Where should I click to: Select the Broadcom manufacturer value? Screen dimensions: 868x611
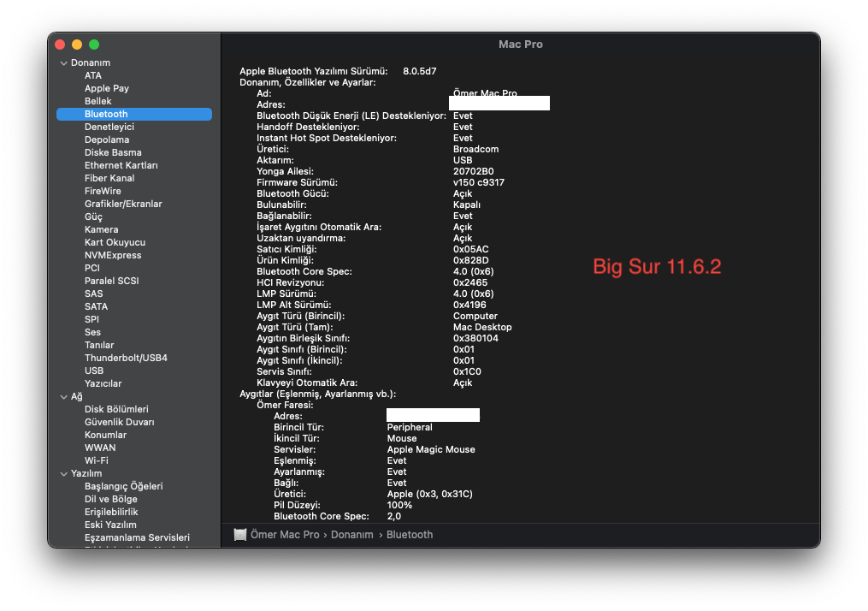click(x=475, y=149)
